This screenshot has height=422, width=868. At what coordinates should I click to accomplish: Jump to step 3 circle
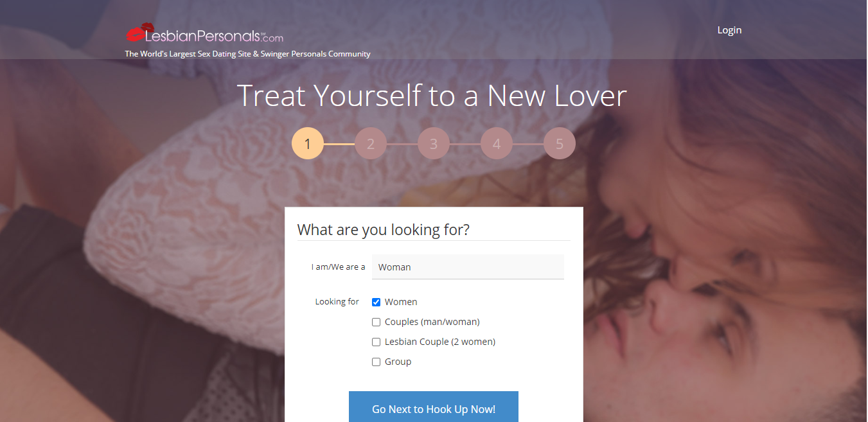(434, 143)
